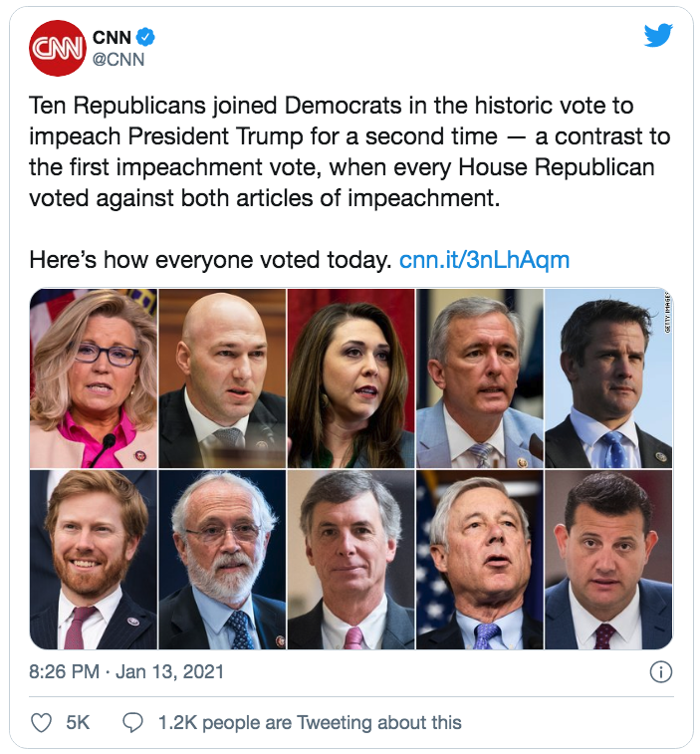Open "1.2K people are Tweeting about this"
Image resolution: width=700 pixels, height=754 pixels.
(x=310, y=722)
